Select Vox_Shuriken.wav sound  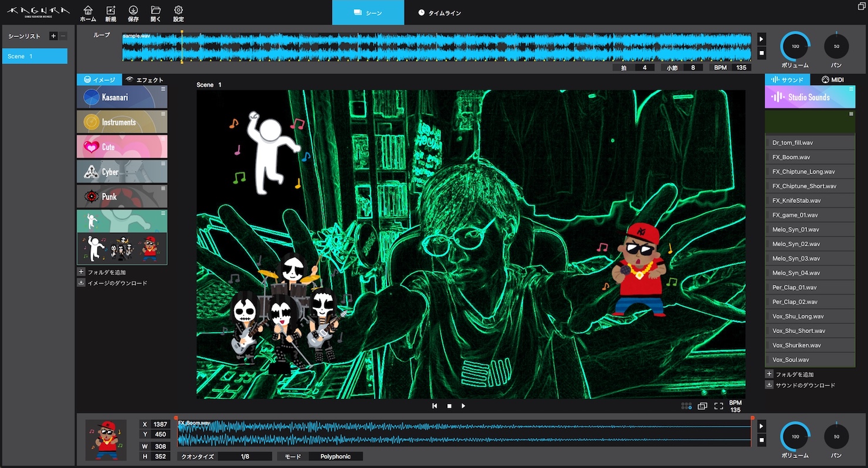tap(810, 345)
